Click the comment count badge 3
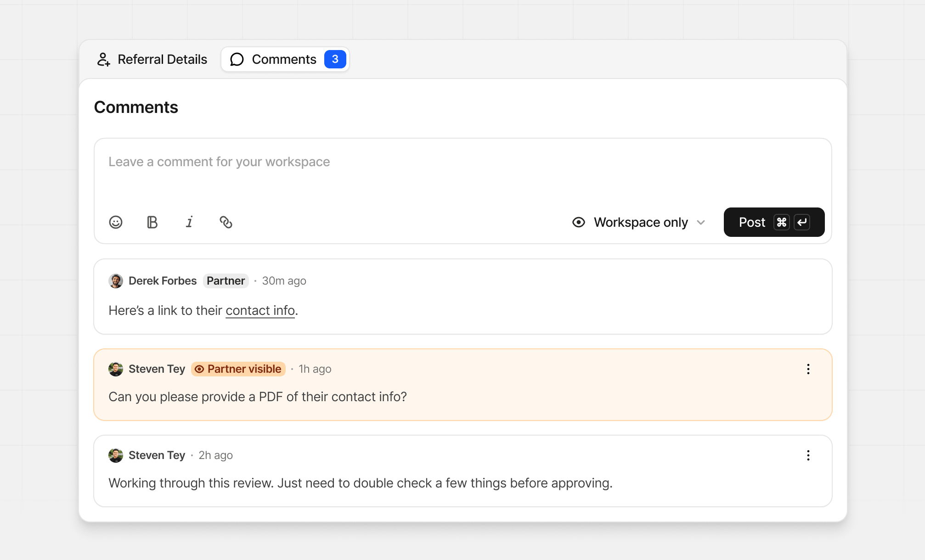Viewport: 925px width, 560px height. (x=335, y=59)
